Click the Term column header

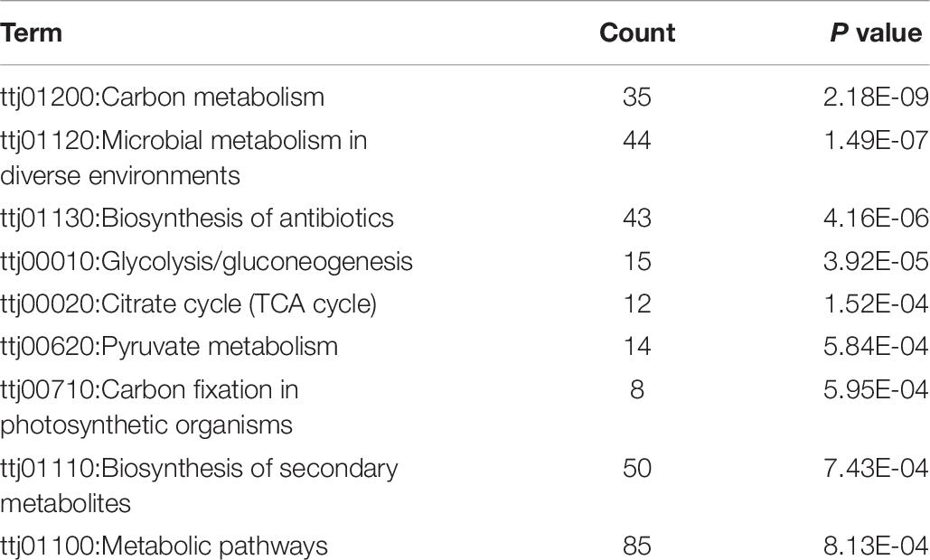pos(31,33)
